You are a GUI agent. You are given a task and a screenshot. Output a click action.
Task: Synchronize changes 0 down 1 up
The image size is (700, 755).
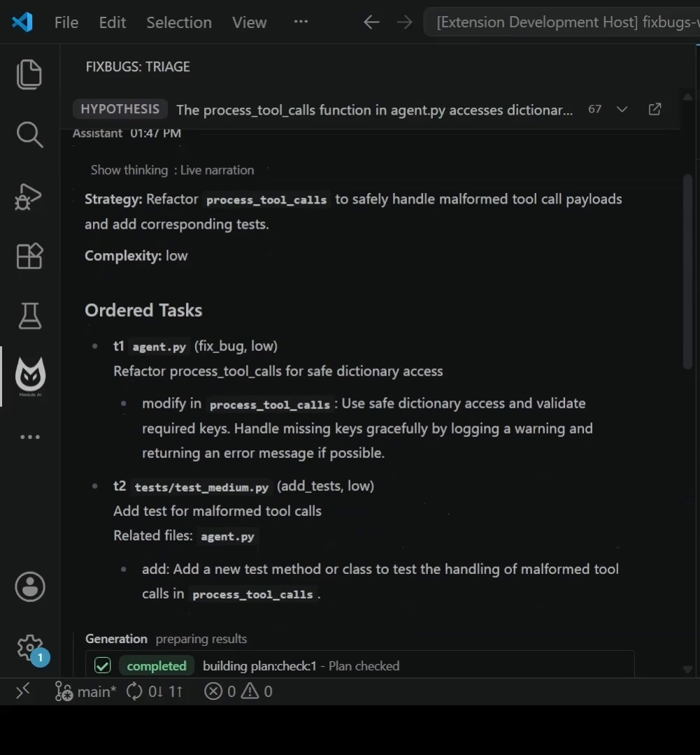(x=154, y=691)
